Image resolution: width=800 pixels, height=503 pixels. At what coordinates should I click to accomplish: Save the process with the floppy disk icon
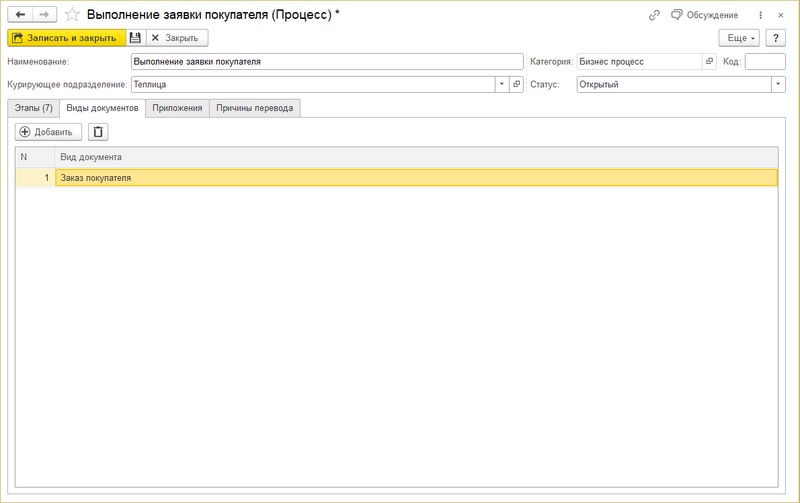pos(135,38)
